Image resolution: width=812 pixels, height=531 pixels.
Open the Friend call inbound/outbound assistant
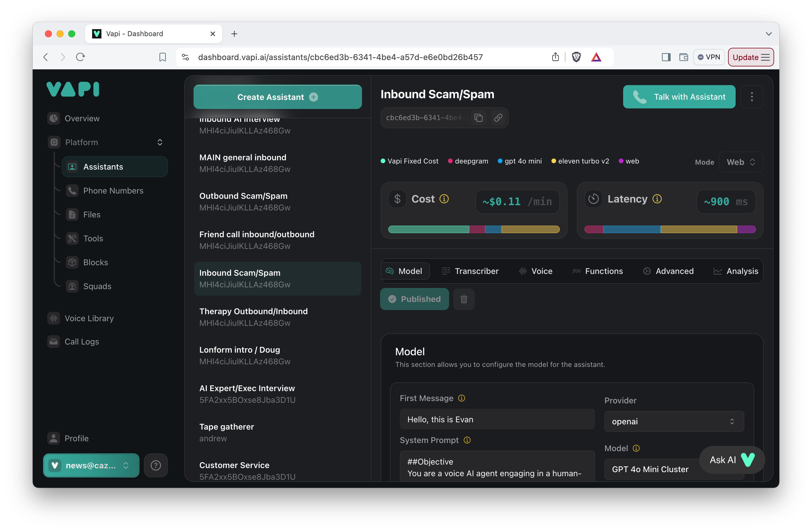pyautogui.click(x=277, y=240)
